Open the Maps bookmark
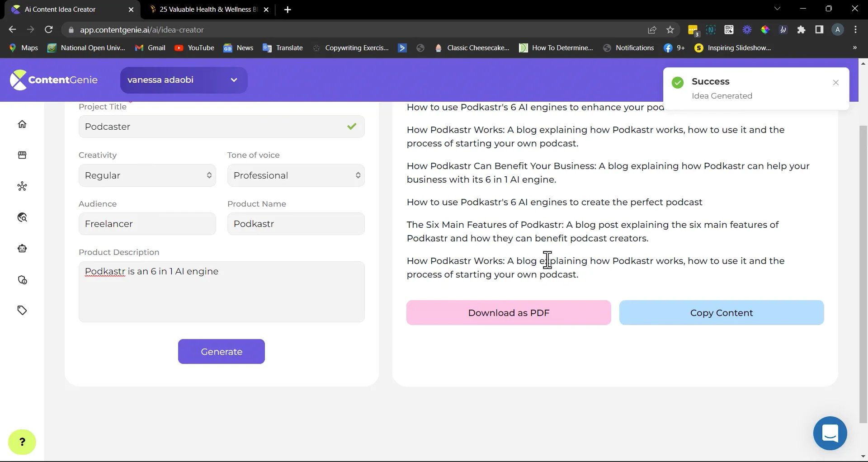The image size is (868, 462). 24,48
